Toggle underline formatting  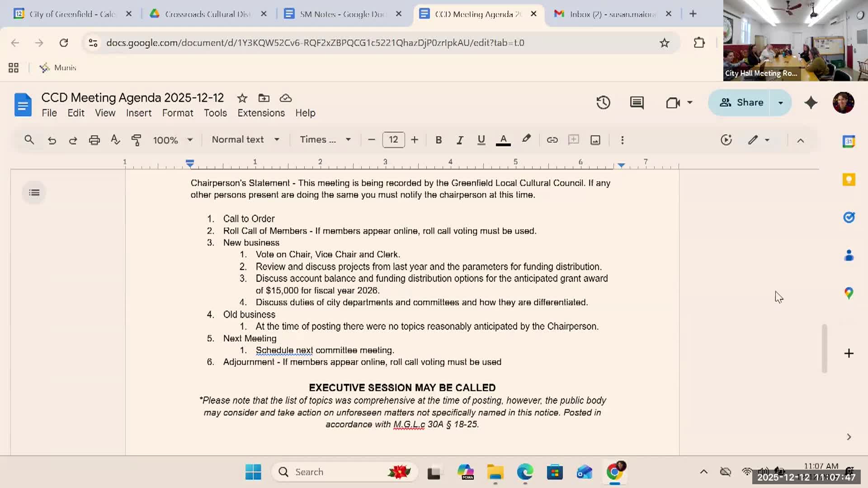tap(481, 140)
